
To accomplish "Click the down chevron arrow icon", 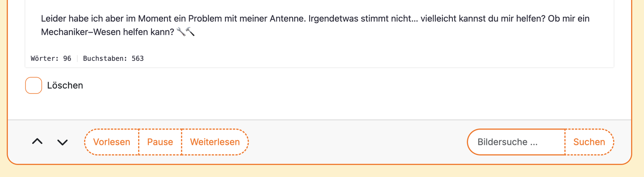I will coord(63,142).
